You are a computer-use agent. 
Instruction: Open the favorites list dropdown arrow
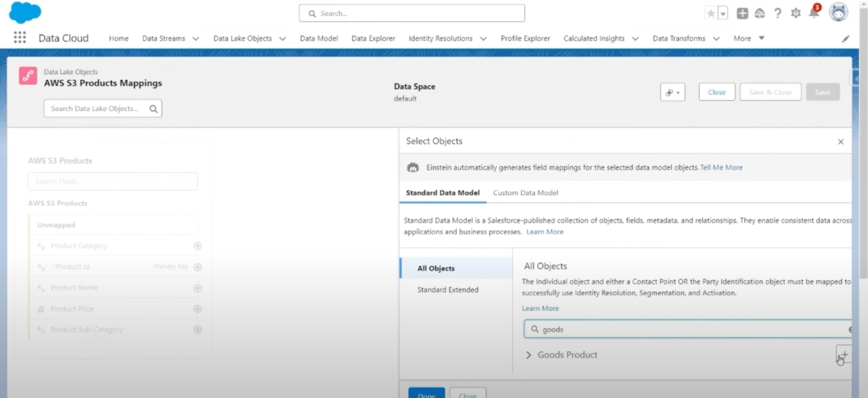(x=723, y=14)
